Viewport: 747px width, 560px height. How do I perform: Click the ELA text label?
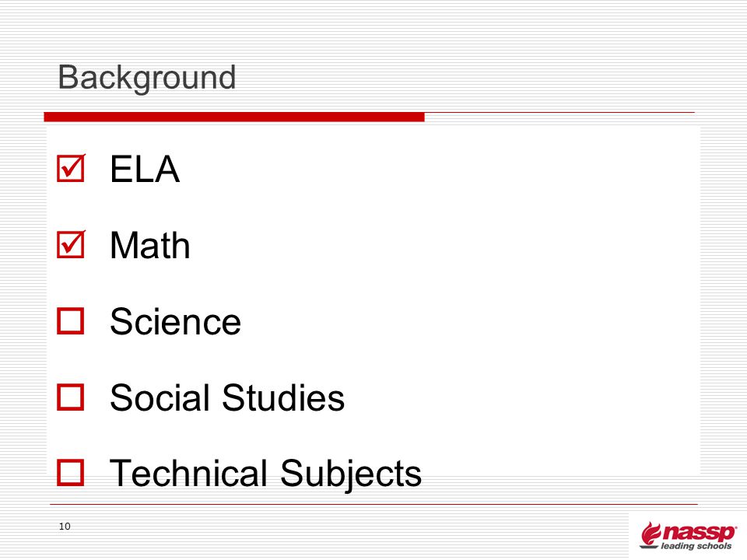145,169
